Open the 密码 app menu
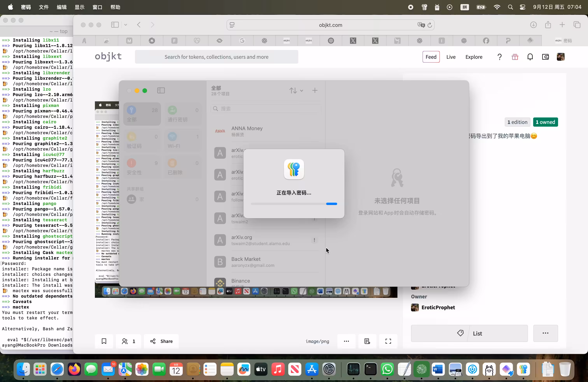Image resolution: width=588 pixels, height=382 pixels. point(26,7)
